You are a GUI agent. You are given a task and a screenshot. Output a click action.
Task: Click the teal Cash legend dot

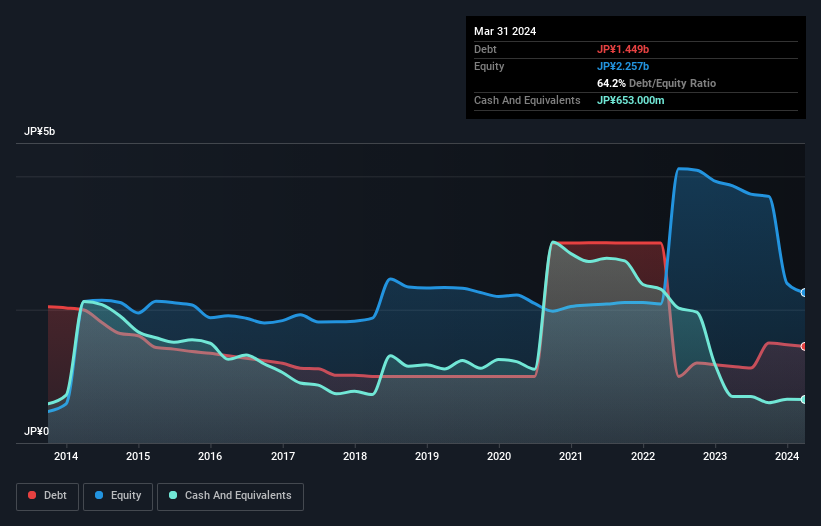[x=173, y=495]
